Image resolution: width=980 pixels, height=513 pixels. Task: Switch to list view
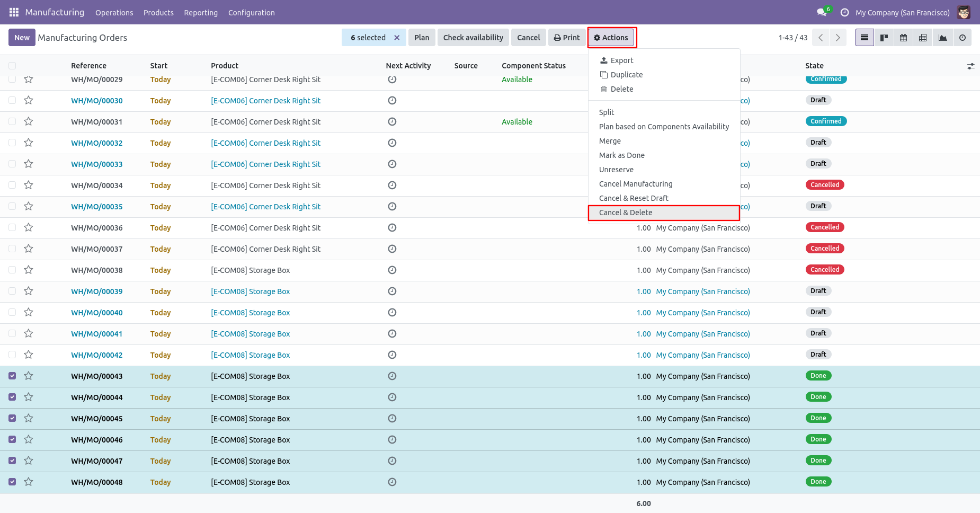click(x=865, y=38)
